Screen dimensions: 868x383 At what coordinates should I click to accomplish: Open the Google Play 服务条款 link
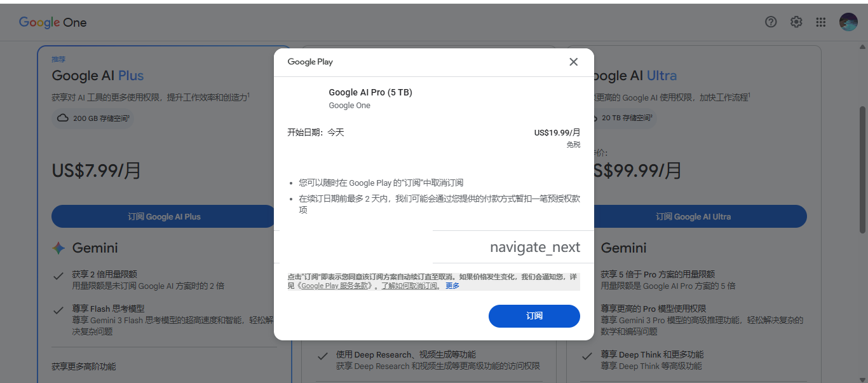[x=336, y=286]
